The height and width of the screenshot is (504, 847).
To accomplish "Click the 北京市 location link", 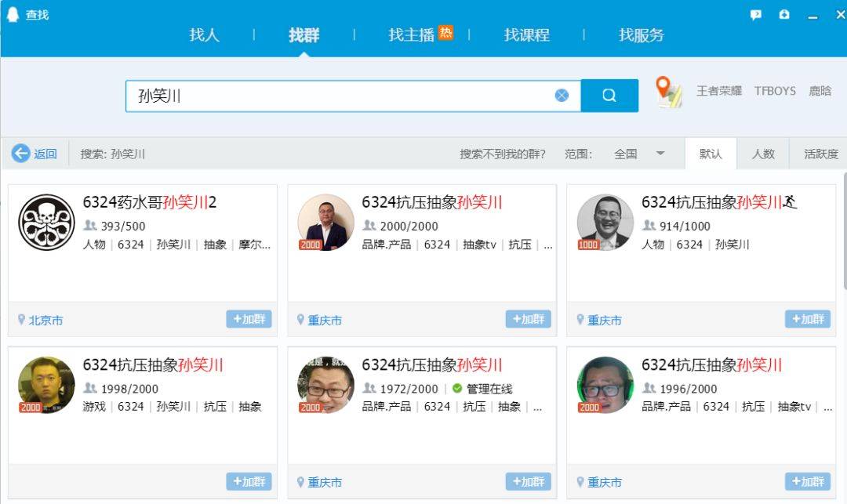I will coord(45,320).
